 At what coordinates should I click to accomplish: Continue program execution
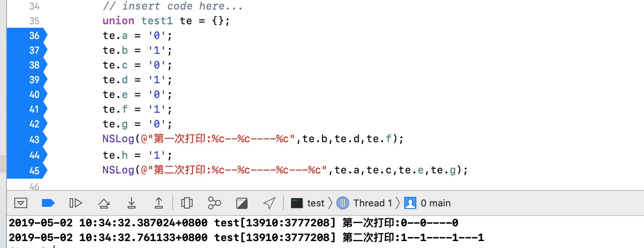(x=75, y=203)
